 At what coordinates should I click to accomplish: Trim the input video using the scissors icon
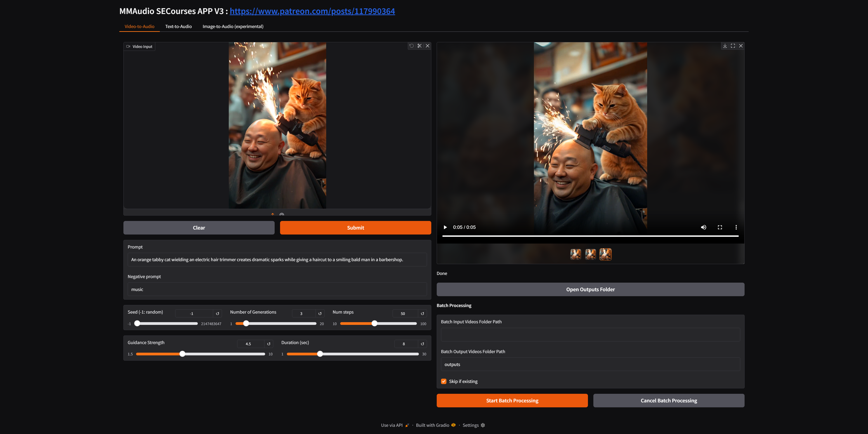(420, 46)
